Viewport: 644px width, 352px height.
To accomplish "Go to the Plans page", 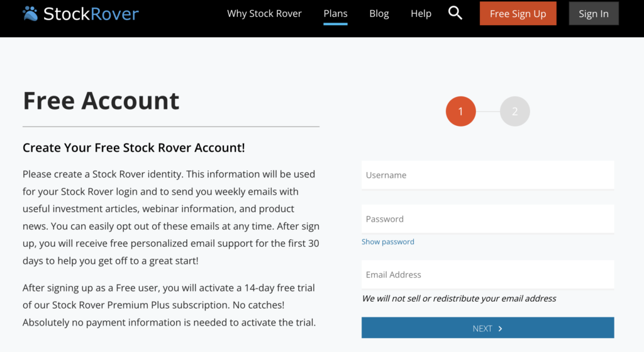I will (336, 14).
